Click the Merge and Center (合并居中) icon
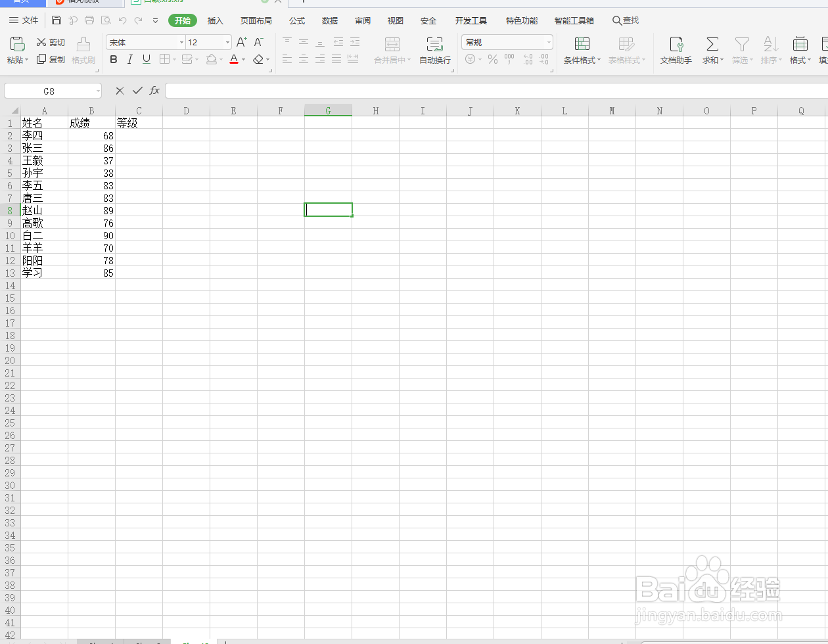Image resolution: width=828 pixels, height=644 pixels. click(x=392, y=45)
